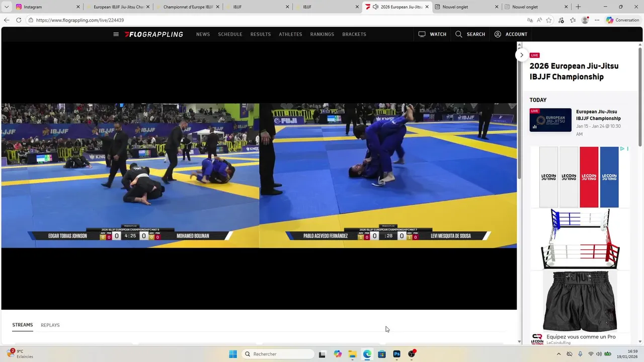Click the translate page icon
Viewport: 644px width, 362px height.
(x=530, y=20)
